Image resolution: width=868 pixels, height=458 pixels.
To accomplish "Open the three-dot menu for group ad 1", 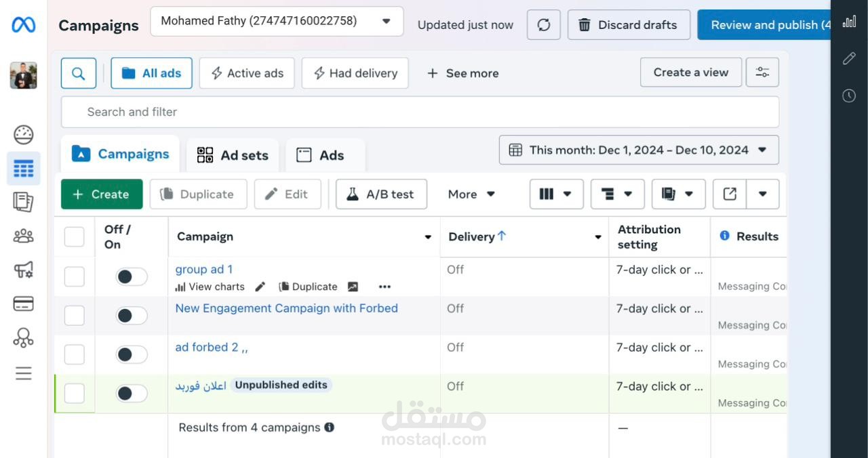I will pos(384,287).
